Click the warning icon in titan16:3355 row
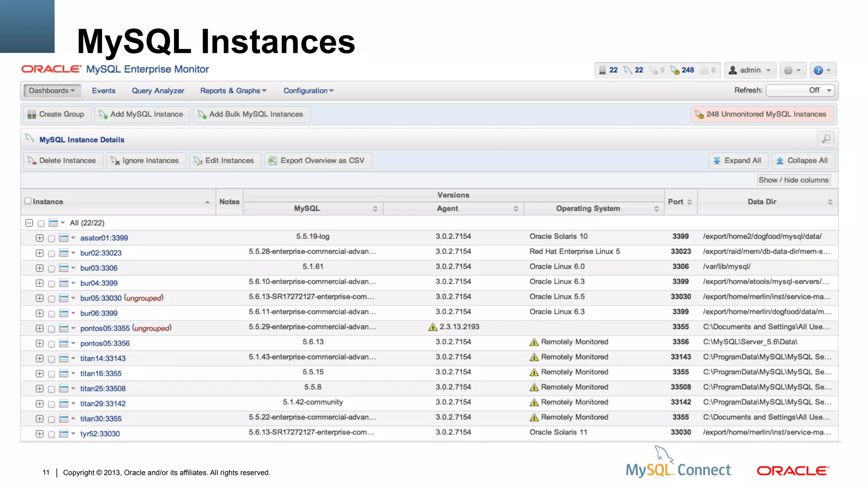Screen dimensions: 868x488 (534, 372)
